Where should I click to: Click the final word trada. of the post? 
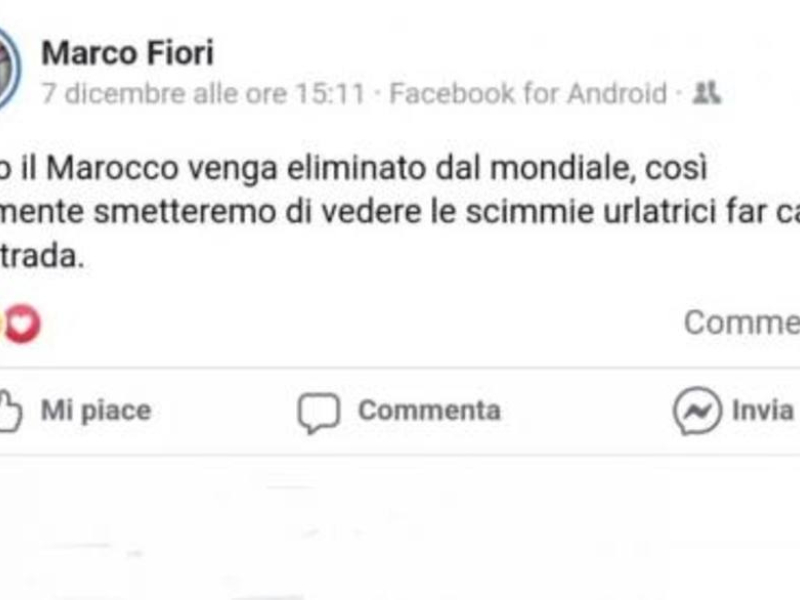[x=42, y=256]
